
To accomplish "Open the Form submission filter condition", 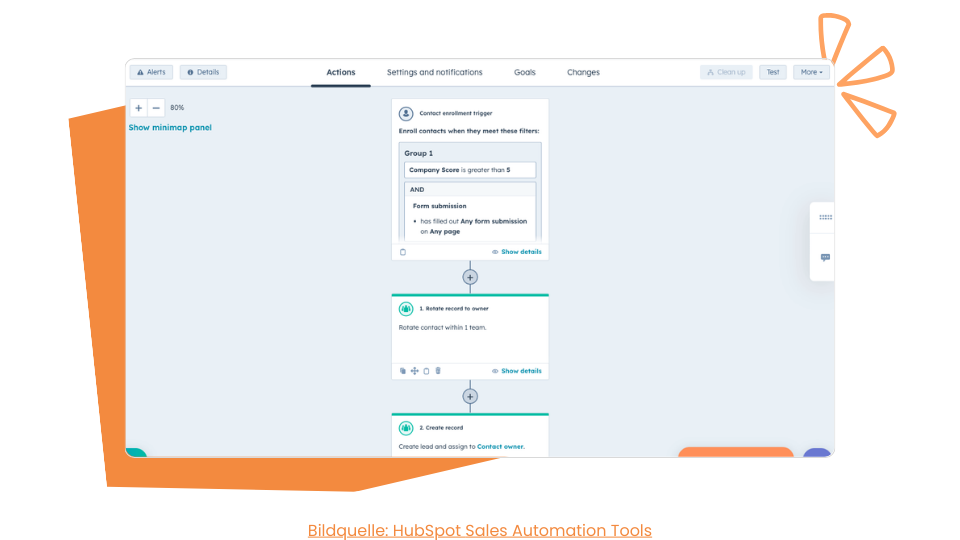I will coord(470,218).
